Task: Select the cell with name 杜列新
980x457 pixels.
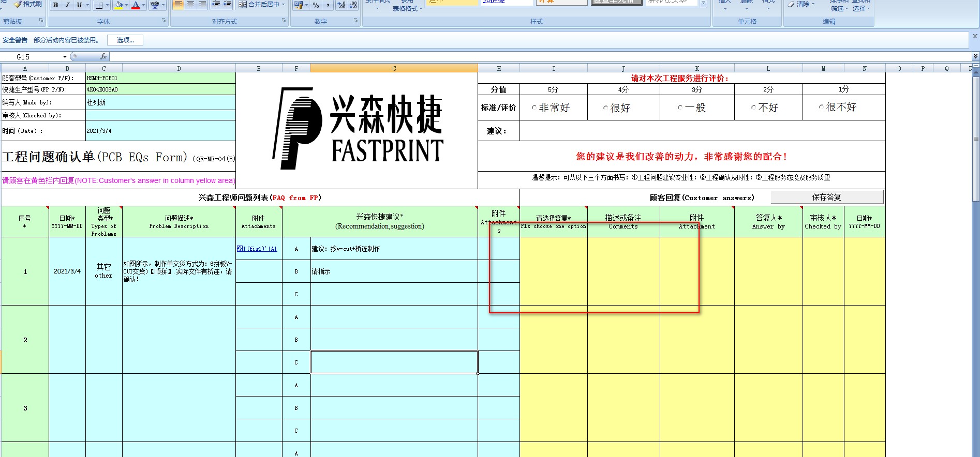Action: pyautogui.click(x=160, y=102)
